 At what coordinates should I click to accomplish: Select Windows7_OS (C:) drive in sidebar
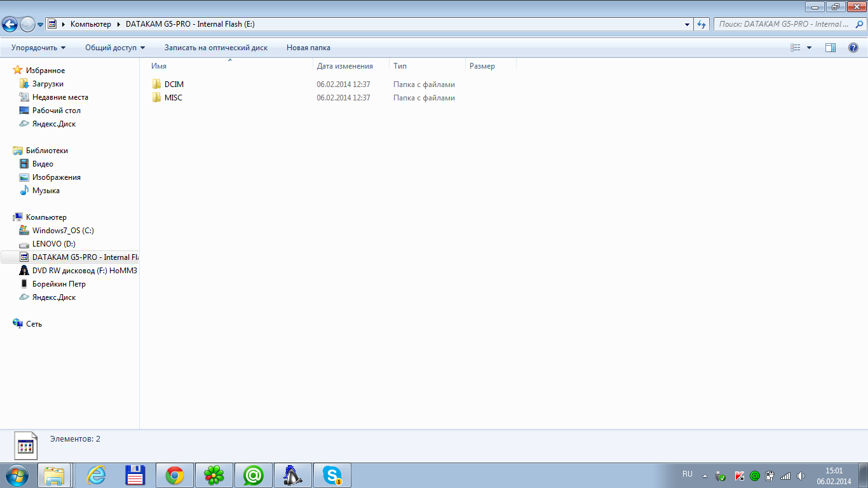[x=63, y=231]
